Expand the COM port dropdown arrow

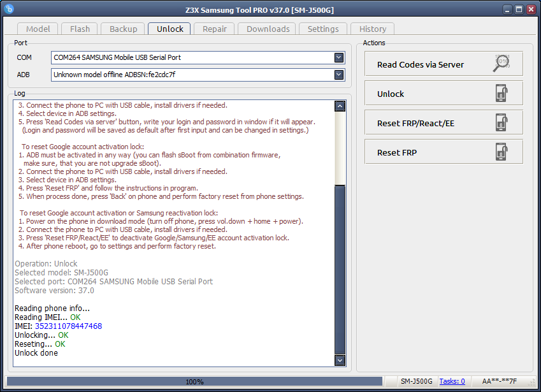coord(339,57)
